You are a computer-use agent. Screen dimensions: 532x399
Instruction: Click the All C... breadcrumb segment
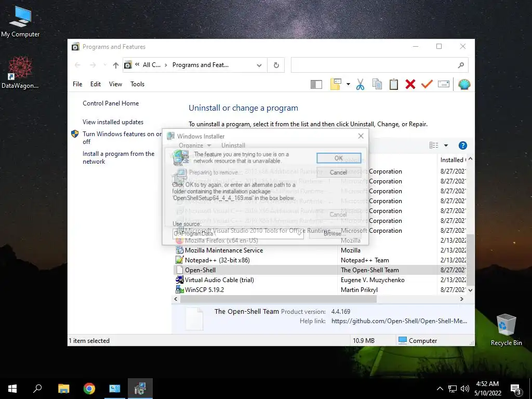151,65
